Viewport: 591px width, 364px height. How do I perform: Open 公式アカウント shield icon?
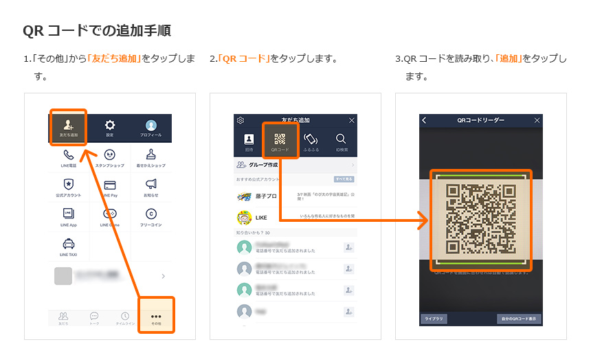tap(69, 187)
